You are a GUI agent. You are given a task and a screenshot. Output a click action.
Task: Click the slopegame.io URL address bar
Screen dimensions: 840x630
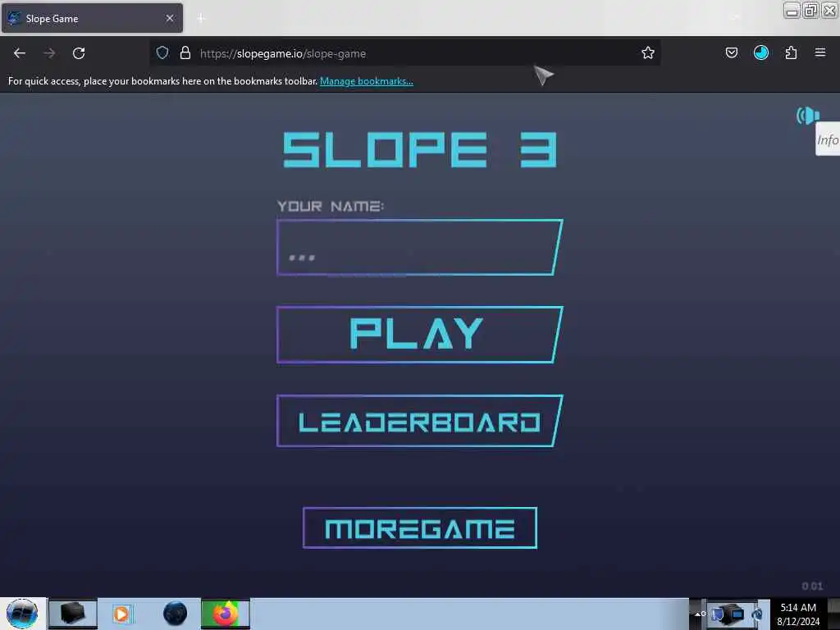click(x=407, y=53)
